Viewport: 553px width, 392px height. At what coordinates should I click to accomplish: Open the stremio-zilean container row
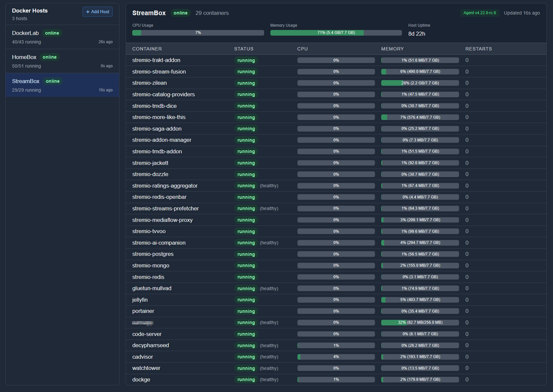[149, 83]
